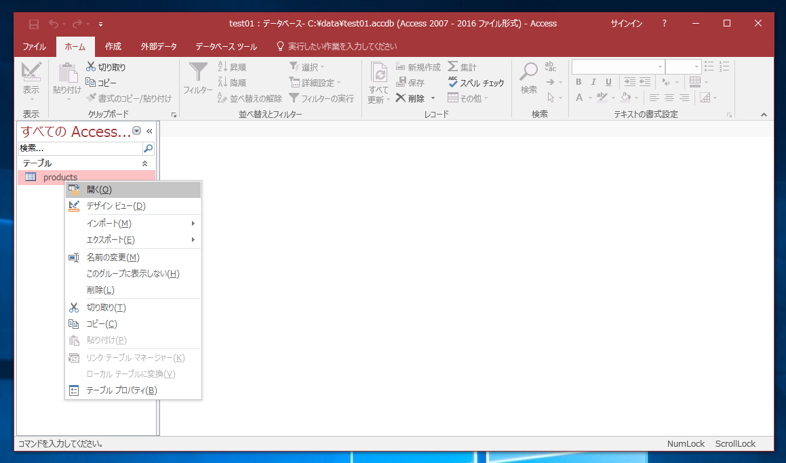Click the 表示 view button in the ribbon
Screen dimensions: 786x463
point(31,79)
